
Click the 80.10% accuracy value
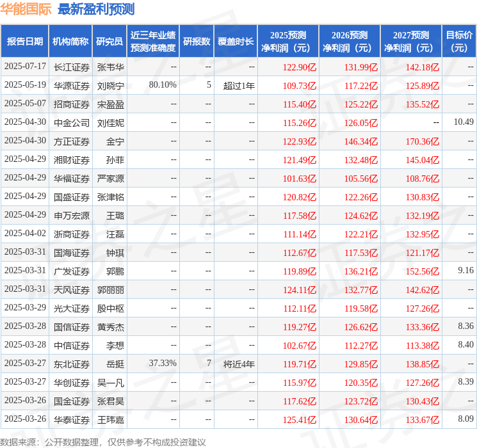(163, 85)
